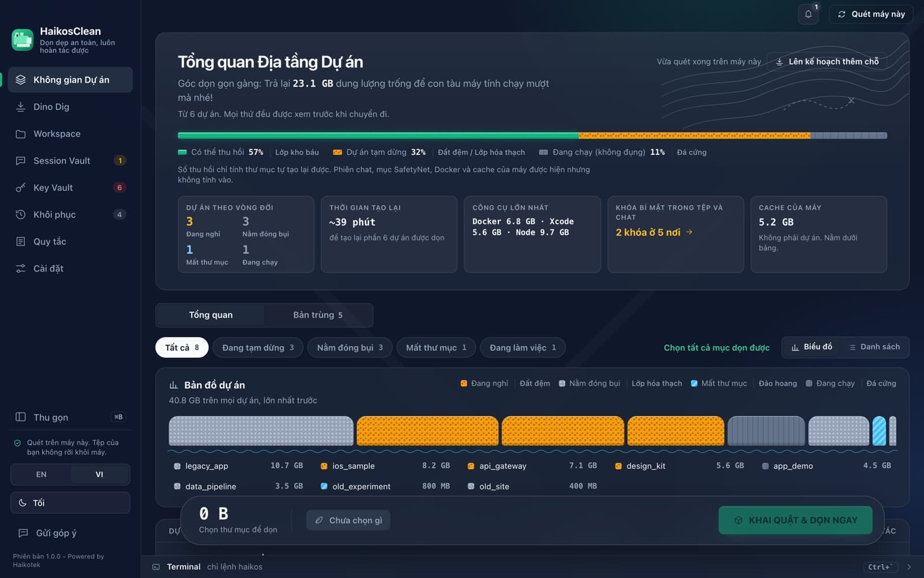Screen dimensions: 924x578
Task: Switch view to Danh sách
Action: point(874,347)
